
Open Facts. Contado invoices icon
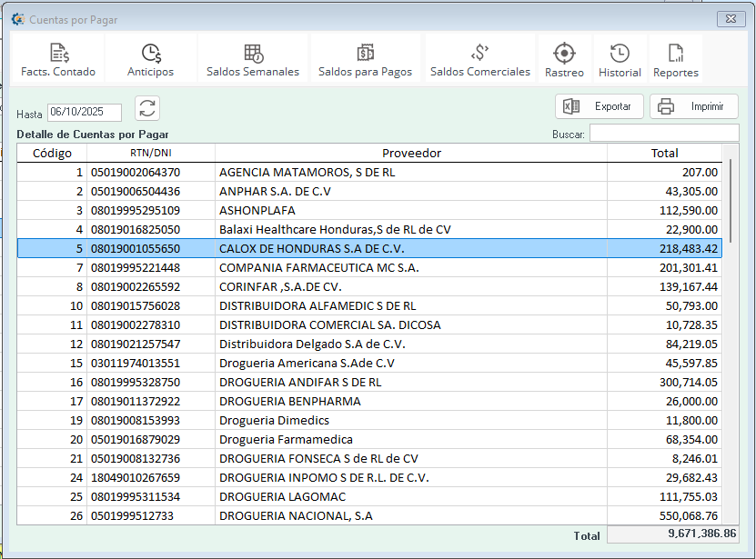click(x=58, y=60)
